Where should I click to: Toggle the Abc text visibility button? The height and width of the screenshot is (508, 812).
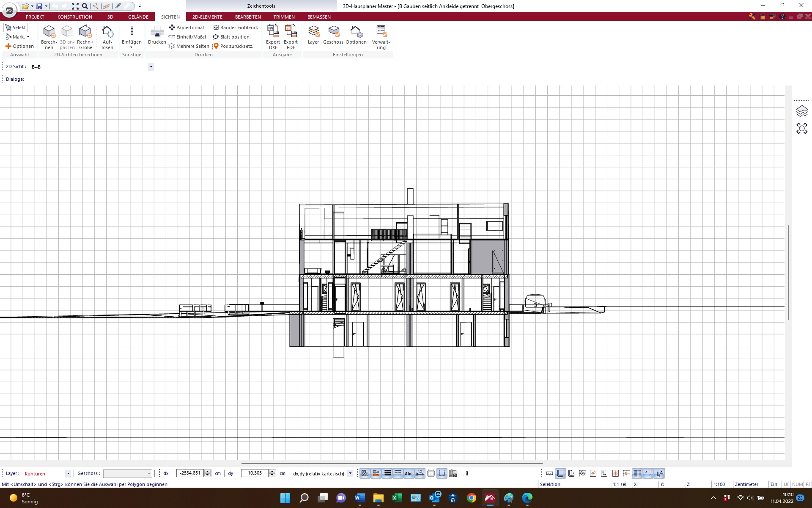pyautogui.click(x=409, y=473)
